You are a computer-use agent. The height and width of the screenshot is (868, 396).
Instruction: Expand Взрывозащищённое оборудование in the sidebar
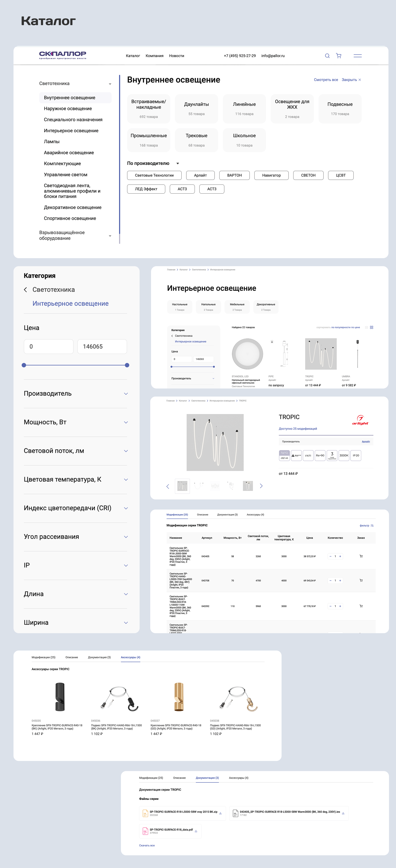tap(110, 236)
